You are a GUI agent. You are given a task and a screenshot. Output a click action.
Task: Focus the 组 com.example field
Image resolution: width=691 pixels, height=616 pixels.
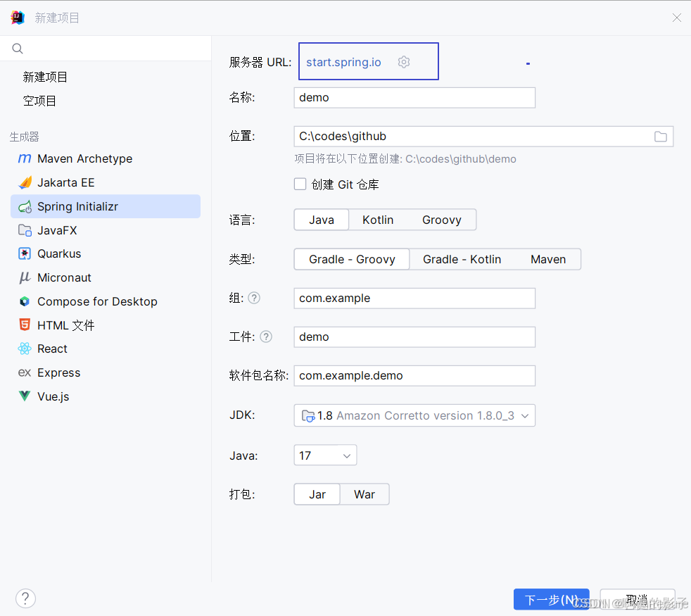pos(414,298)
